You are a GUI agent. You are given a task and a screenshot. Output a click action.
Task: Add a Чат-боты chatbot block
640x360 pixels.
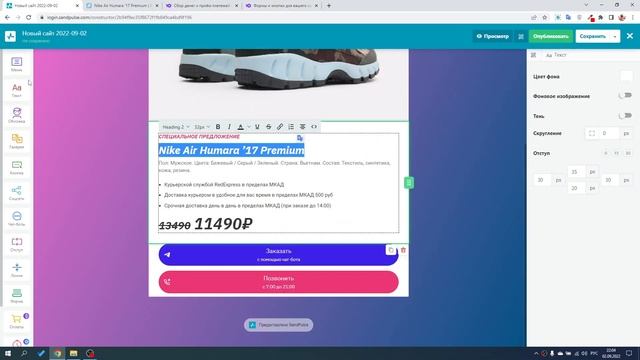pos(17,219)
